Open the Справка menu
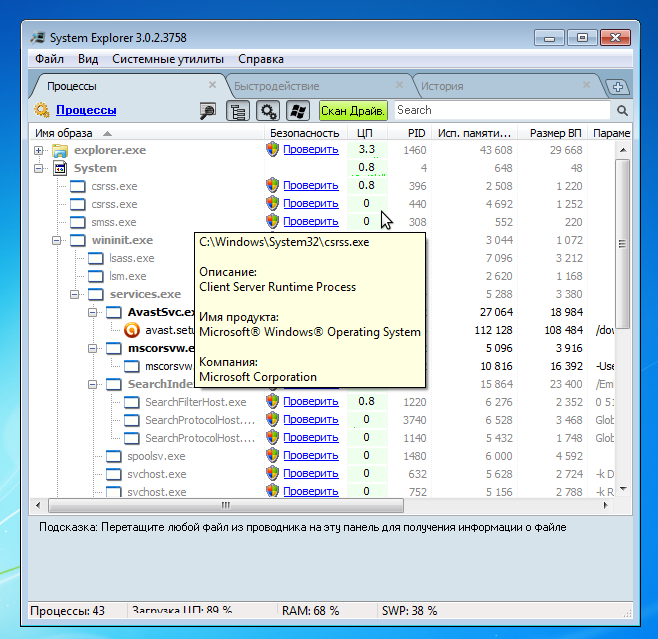658x639 pixels. tap(261, 59)
